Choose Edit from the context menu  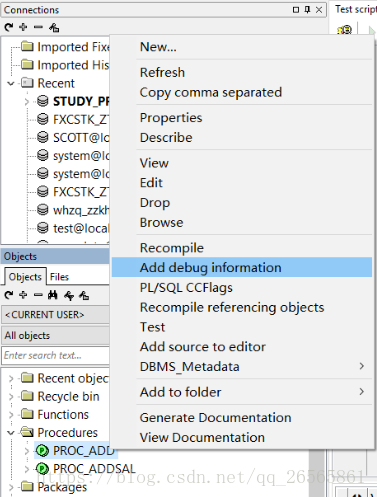pos(242,183)
